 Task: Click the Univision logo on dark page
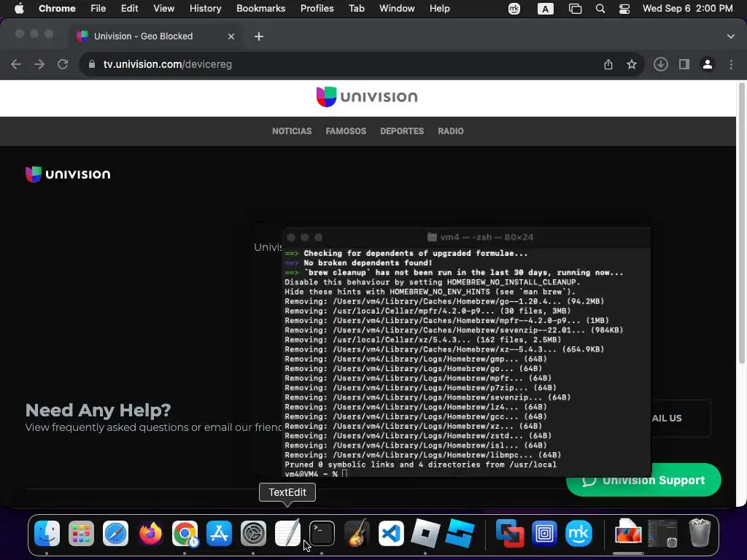(68, 174)
